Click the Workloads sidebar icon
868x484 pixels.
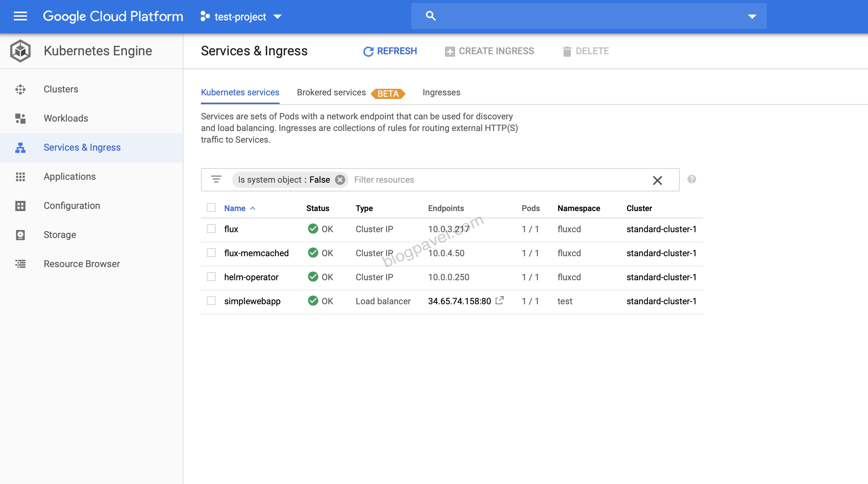[x=20, y=118]
